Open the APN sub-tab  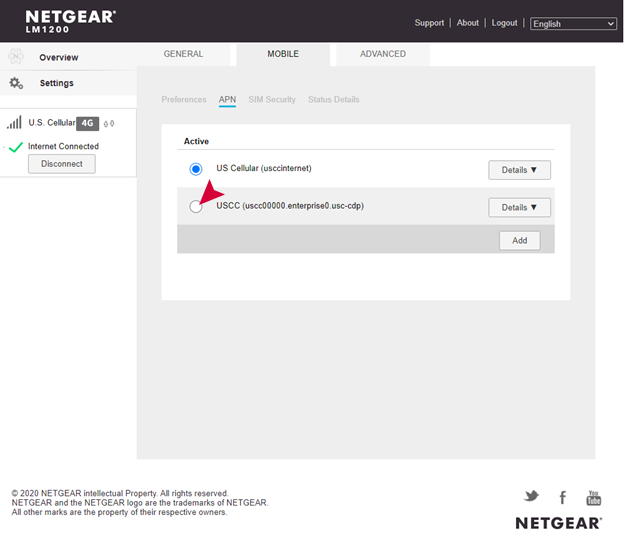click(227, 99)
